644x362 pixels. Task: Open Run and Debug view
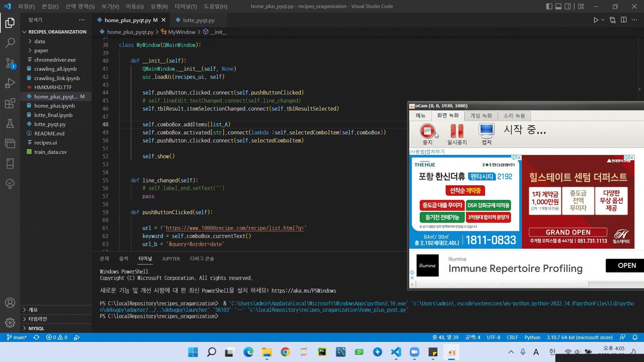click(10, 83)
